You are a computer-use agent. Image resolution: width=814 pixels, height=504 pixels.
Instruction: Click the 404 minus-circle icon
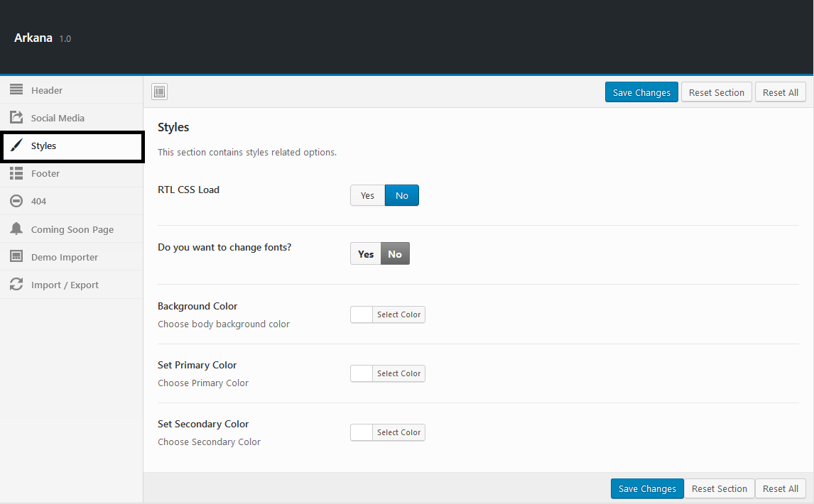click(x=16, y=201)
